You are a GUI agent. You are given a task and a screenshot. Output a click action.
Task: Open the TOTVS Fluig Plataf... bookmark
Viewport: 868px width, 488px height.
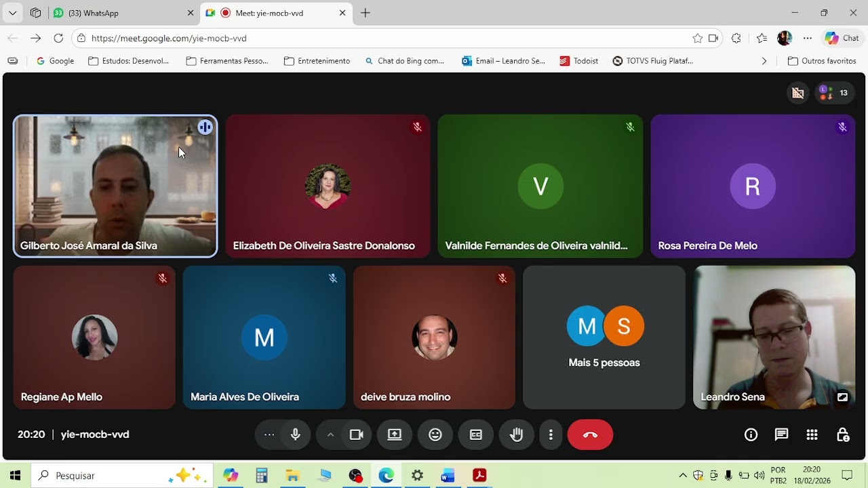point(653,61)
